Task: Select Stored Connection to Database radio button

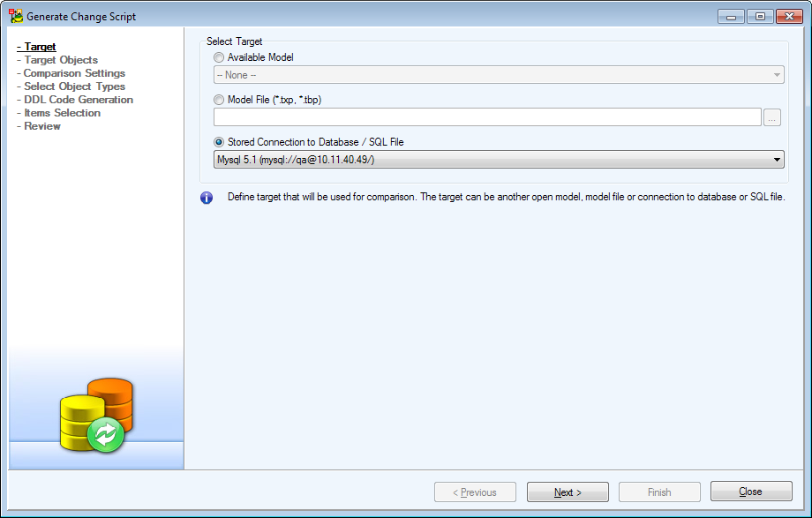Action: coord(219,142)
